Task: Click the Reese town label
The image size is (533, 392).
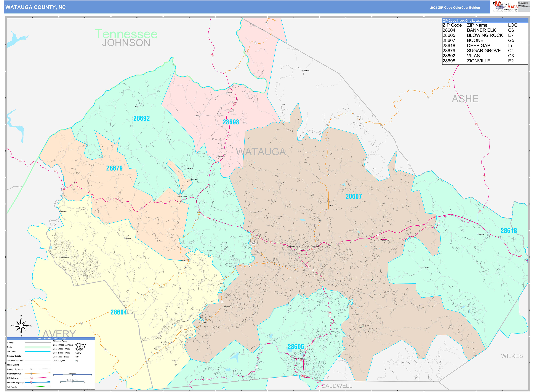Action: pyautogui.click(x=137, y=106)
